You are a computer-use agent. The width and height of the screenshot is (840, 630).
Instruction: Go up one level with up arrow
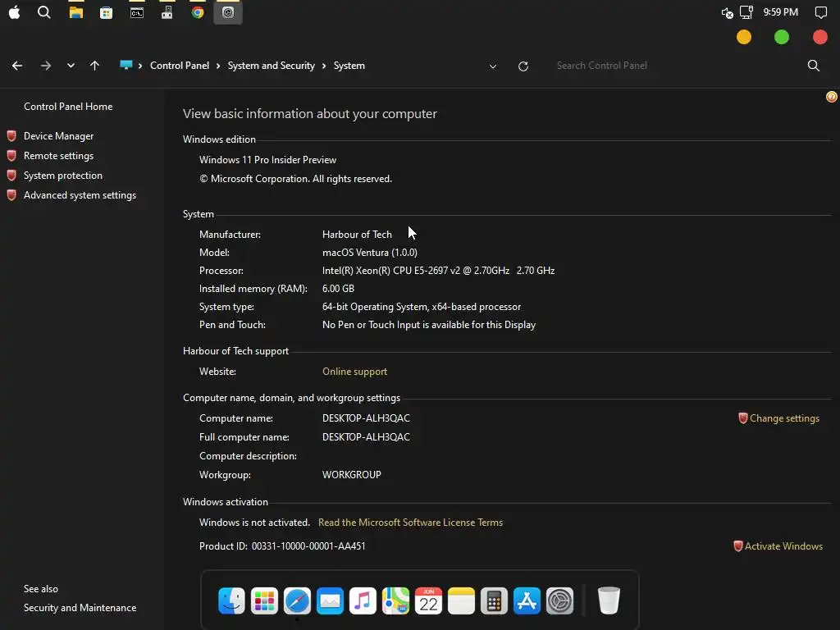[x=95, y=66]
